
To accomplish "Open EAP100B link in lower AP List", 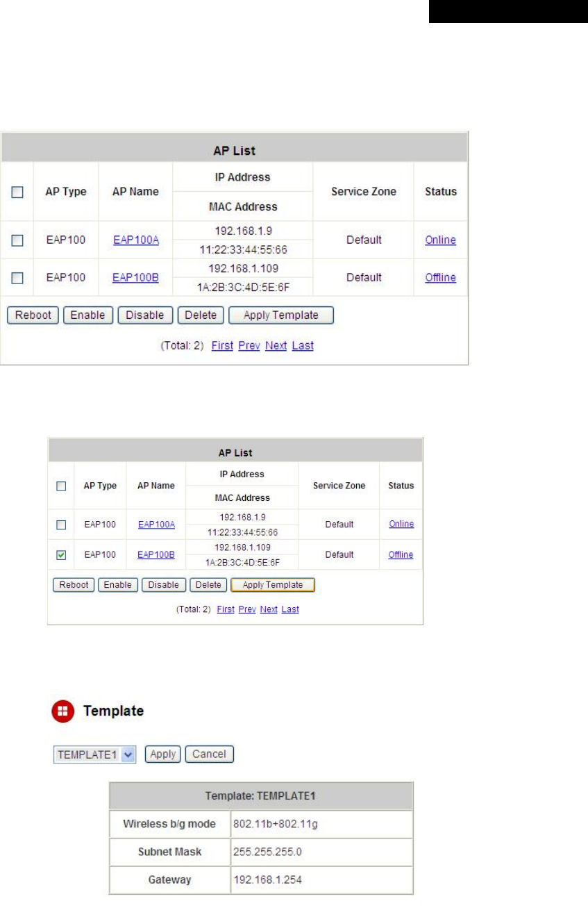I will click(x=156, y=555).
